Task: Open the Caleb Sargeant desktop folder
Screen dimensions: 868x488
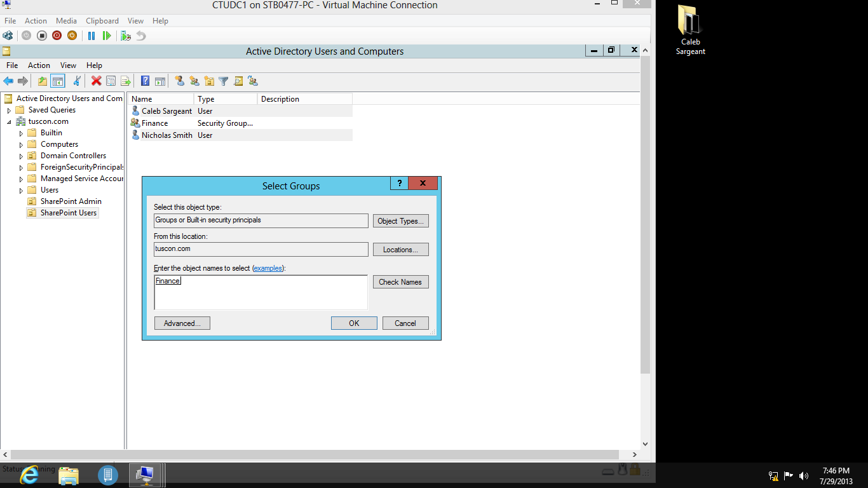Action: click(x=690, y=30)
